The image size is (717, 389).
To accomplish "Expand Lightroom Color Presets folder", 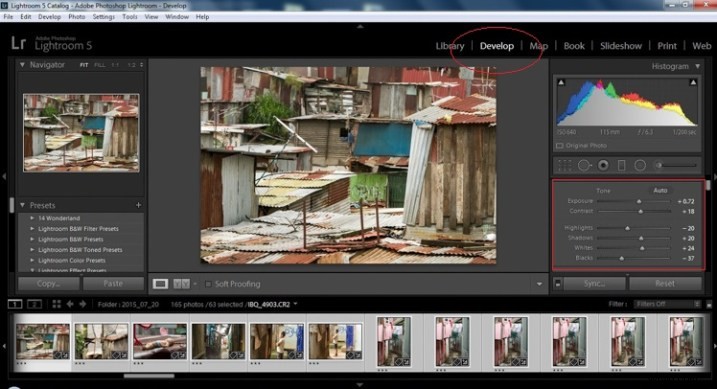I will 32,260.
